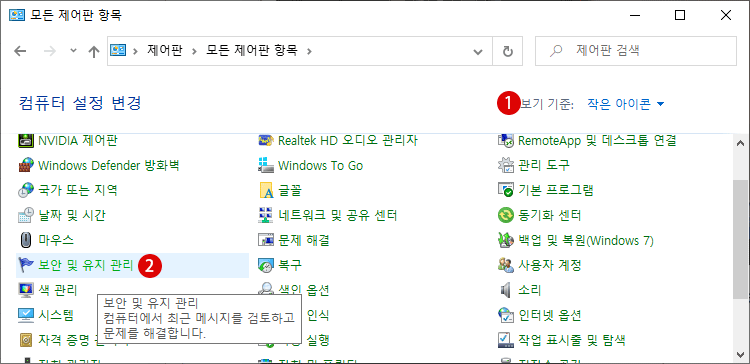Open the 네트워크 및 공유 센터 icon

click(x=265, y=215)
